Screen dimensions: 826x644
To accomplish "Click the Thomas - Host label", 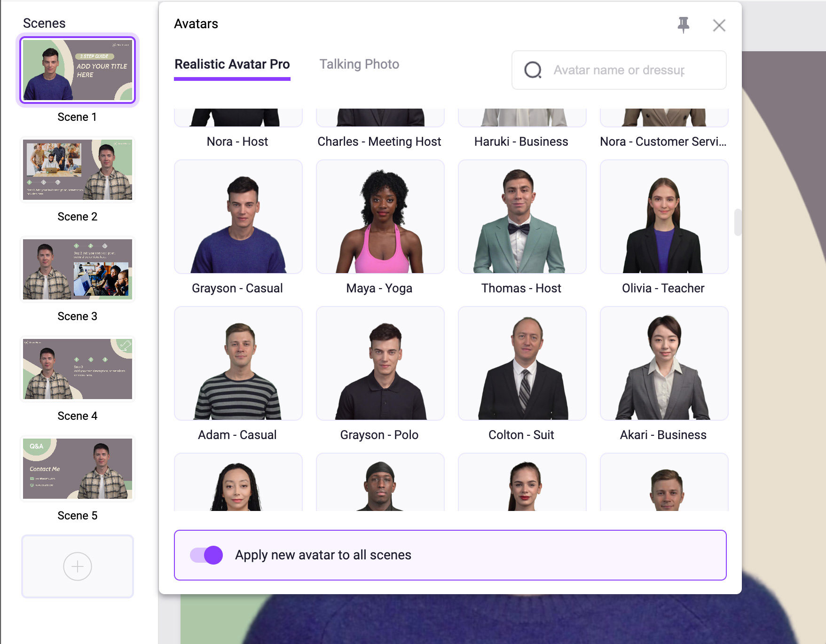I will tap(521, 288).
